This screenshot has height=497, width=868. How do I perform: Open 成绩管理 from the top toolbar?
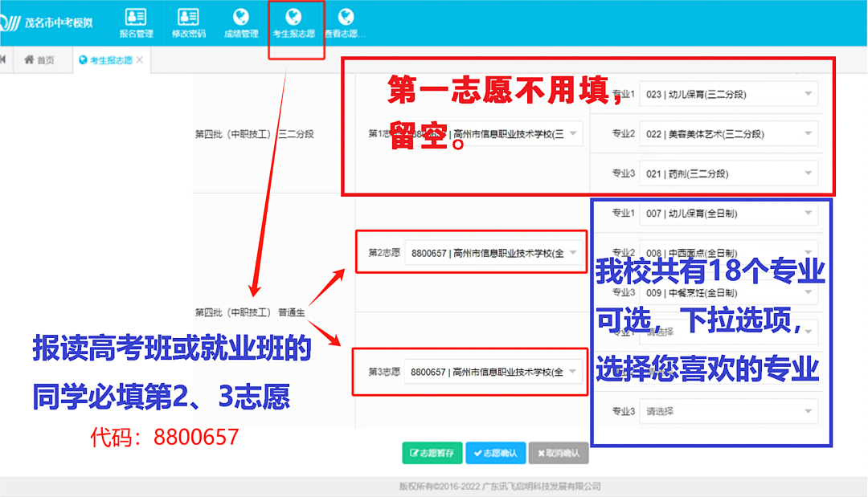pos(240,22)
